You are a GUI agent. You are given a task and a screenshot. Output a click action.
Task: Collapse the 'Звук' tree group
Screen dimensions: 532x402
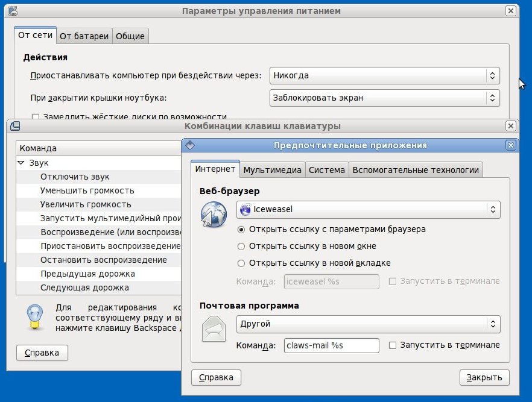[x=21, y=163]
